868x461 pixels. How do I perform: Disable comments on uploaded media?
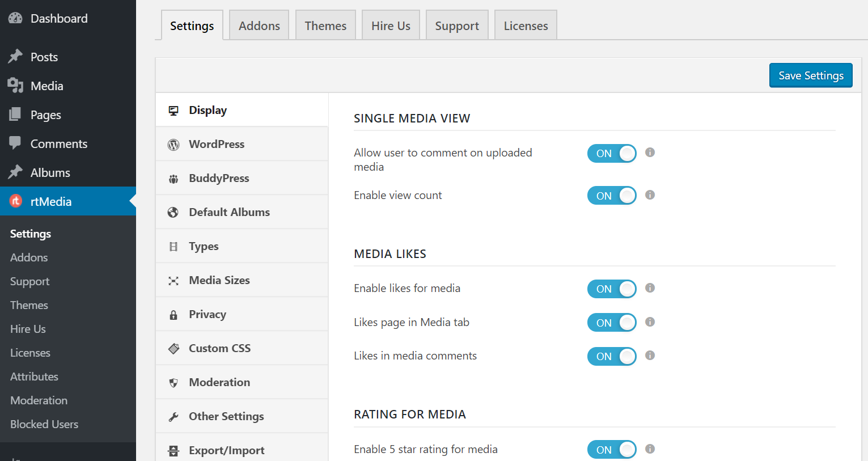point(612,153)
